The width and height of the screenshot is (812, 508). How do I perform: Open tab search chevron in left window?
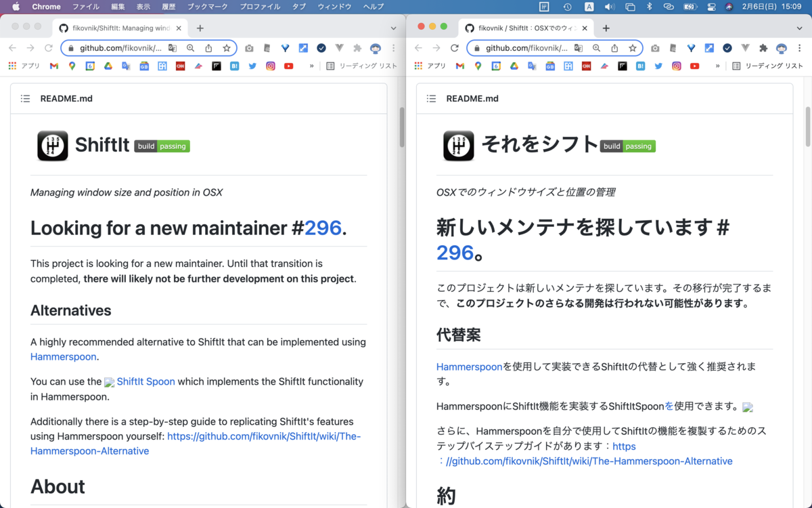394,28
